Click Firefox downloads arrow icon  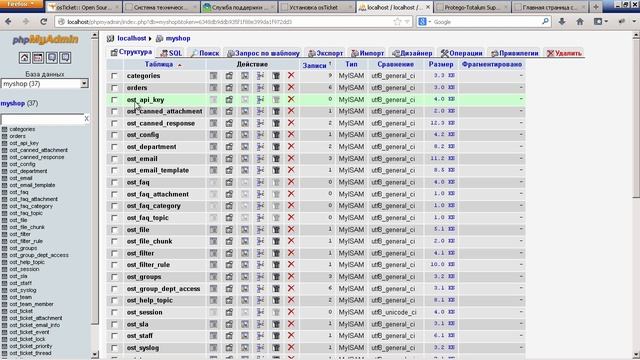[x=562, y=22]
